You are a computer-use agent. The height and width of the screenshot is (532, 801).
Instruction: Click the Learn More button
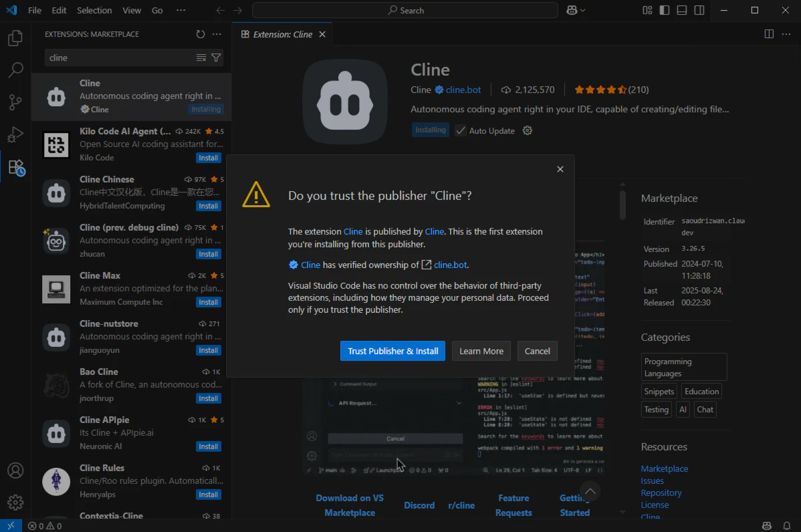[x=481, y=351]
